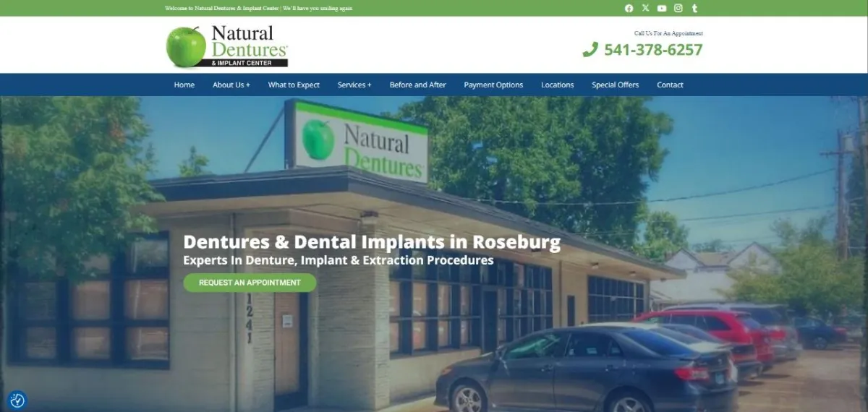Open the Facebook page icon
This screenshot has width=868, height=412.
click(x=629, y=9)
